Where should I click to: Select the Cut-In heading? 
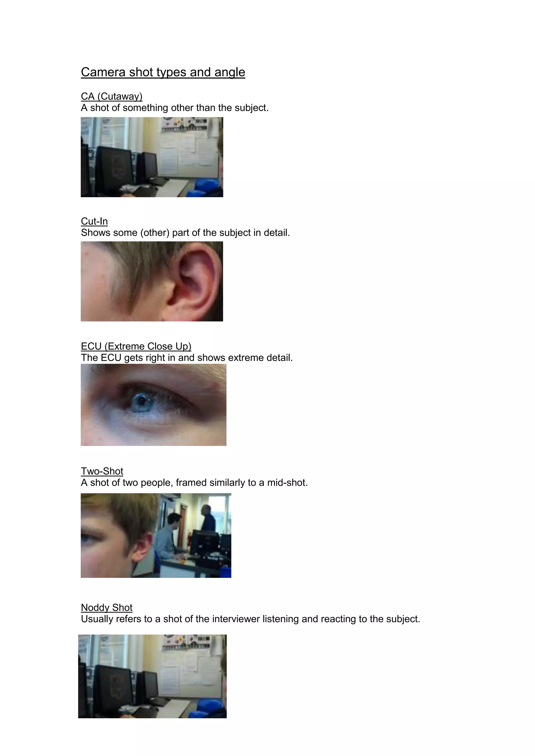(94, 221)
